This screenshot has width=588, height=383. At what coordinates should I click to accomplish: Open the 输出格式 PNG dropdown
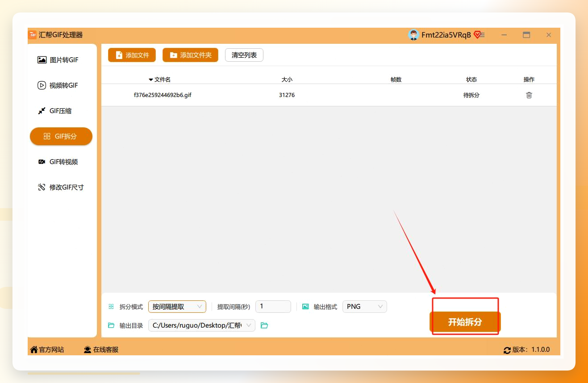click(x=365, y=307)
